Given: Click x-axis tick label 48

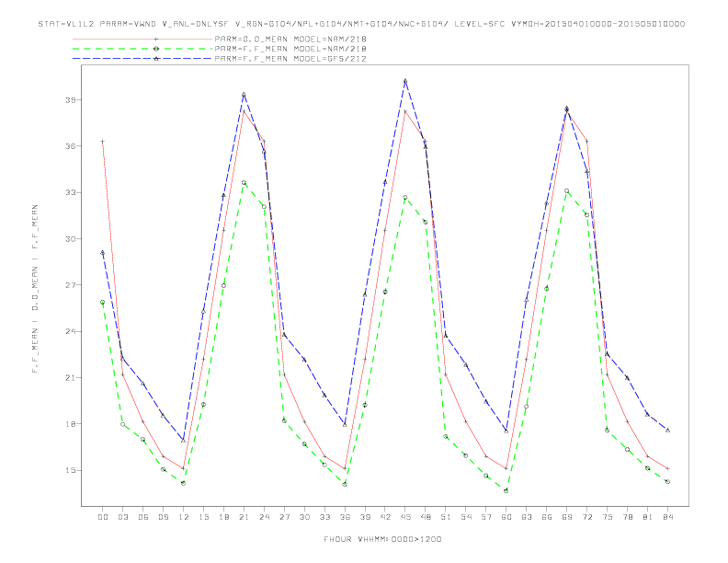Looking at the screenshot, I should [426, 517].
